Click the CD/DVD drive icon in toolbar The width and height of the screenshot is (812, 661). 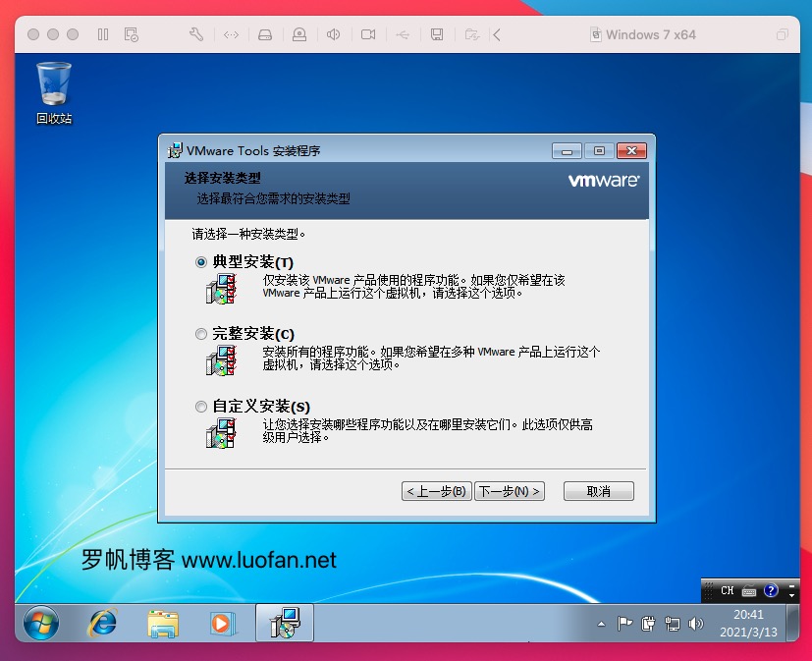coord(299,34)
